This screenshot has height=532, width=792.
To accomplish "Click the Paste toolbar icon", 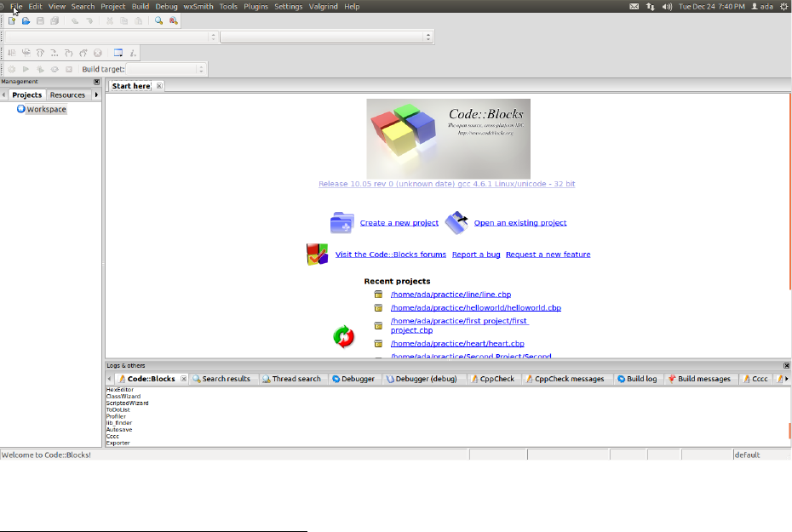I will (139, 20).
